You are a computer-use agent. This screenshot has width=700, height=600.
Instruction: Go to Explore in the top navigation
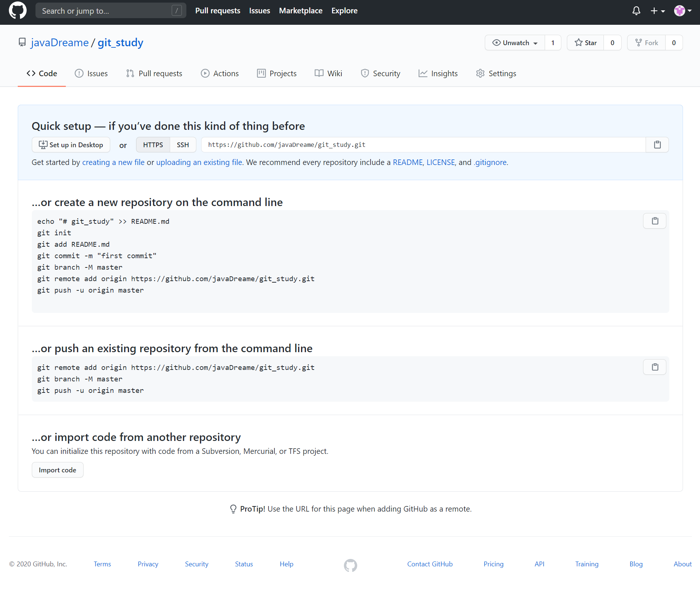pyautogui.click(x=344, y=11)
